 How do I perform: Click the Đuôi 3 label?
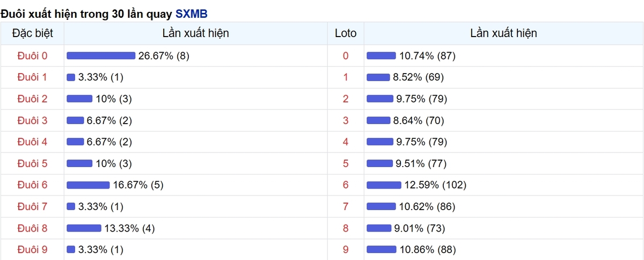point(32,120)
